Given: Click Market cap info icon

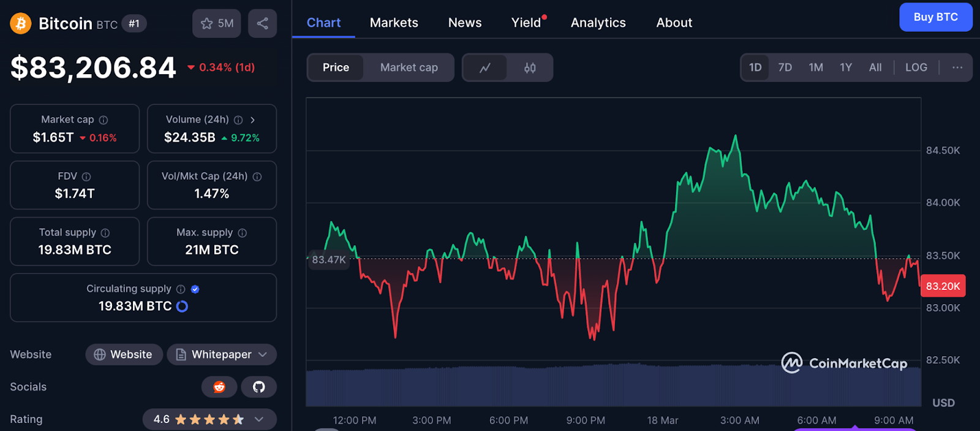Looking at the screenshot, I should [x=104, y=120].
